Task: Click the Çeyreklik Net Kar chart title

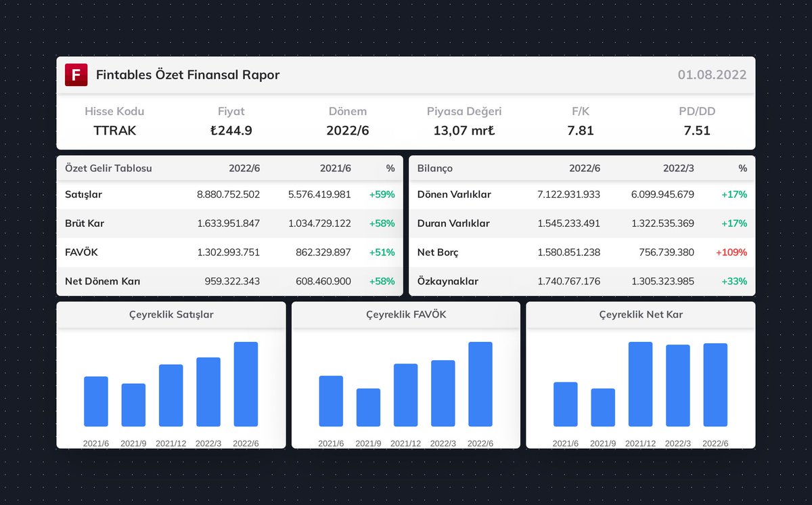Action: pyautogui.click(x=641, y=315)
